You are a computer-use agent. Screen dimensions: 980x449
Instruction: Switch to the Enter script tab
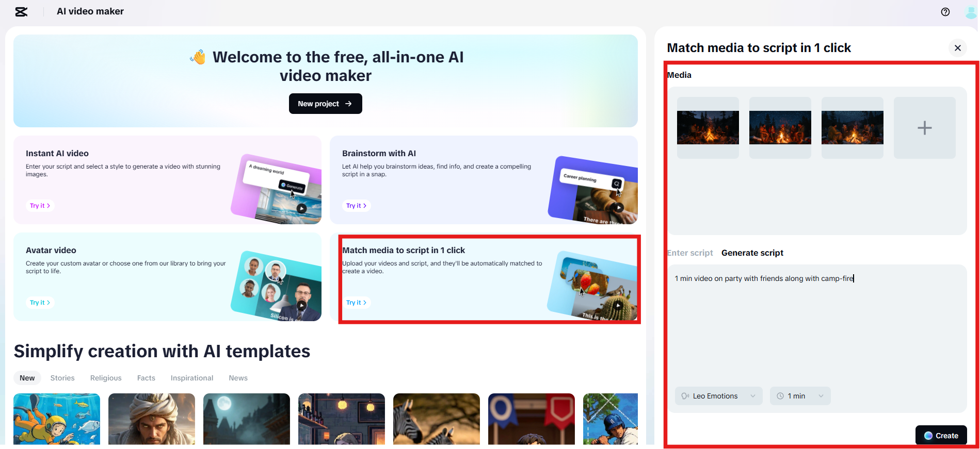[x=690, y=253]
